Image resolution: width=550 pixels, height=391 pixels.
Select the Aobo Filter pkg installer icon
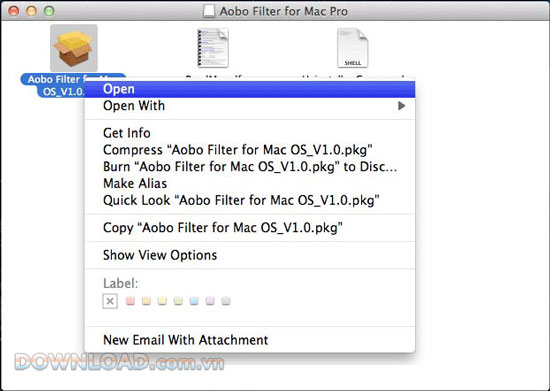pyautogui.click(x=74, y=48)
